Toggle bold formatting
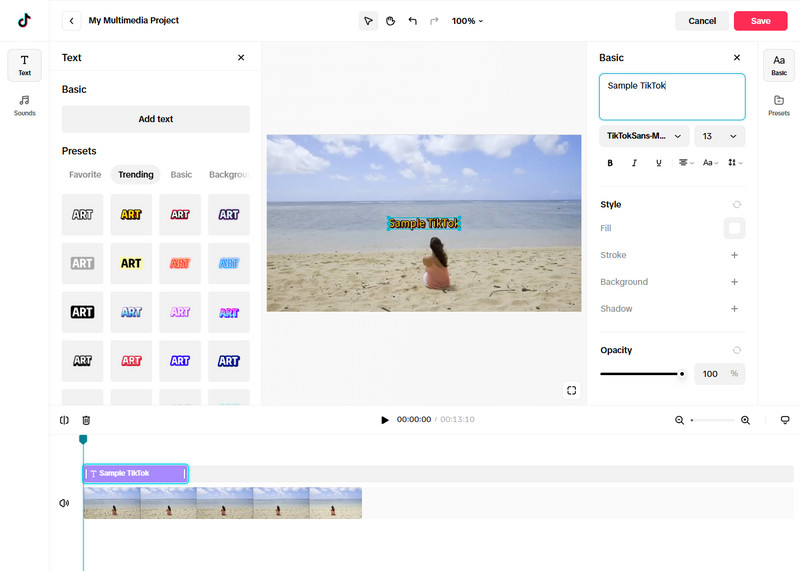This screenshot has height=571, width=800. (610, 163)
